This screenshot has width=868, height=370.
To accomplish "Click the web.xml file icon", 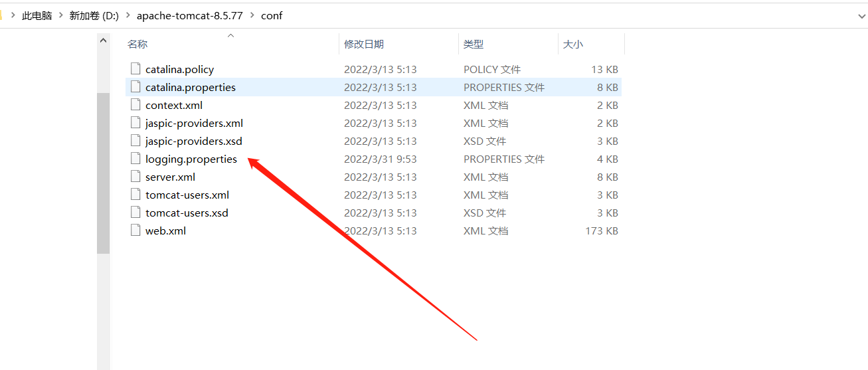I will click(x=135, y=231).
